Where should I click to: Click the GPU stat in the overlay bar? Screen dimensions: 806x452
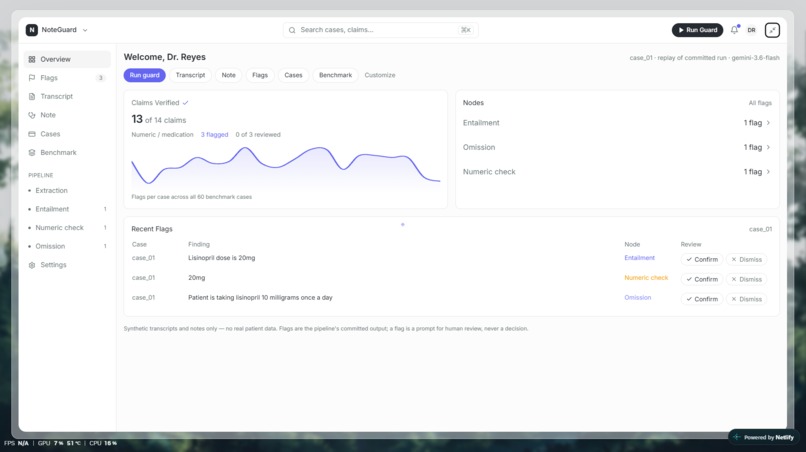tap(59, 443)
